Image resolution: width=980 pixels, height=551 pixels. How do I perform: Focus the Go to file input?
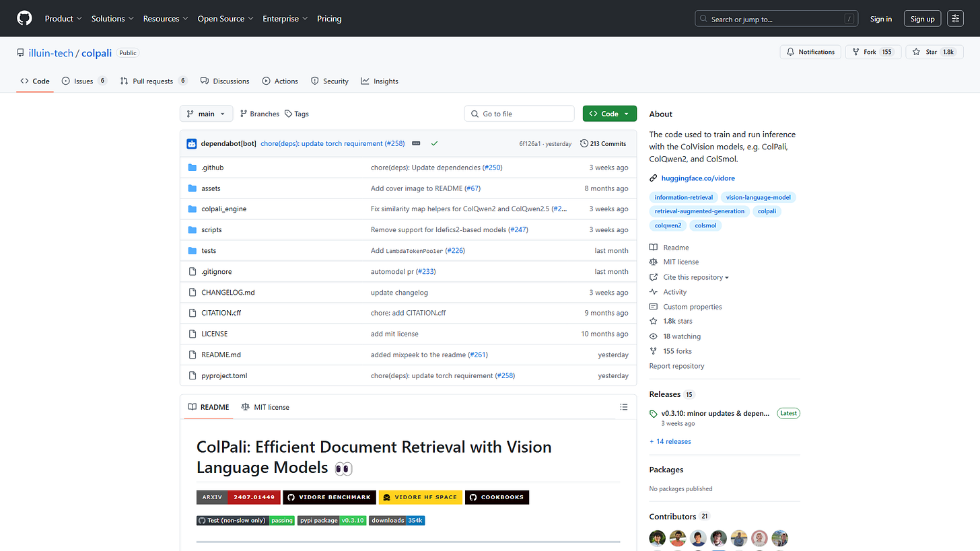click(x=520, y=114)
